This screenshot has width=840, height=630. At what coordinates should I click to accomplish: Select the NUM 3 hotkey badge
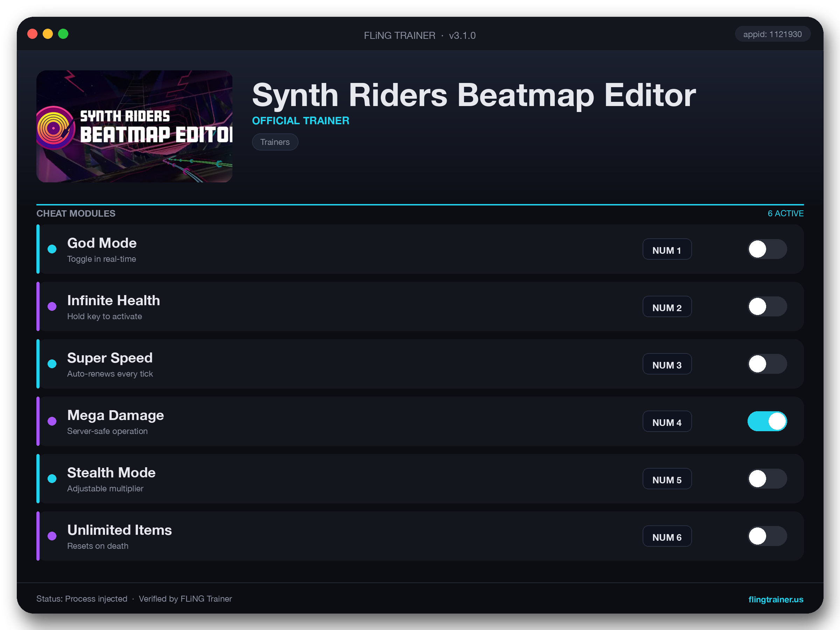(667, 364)
